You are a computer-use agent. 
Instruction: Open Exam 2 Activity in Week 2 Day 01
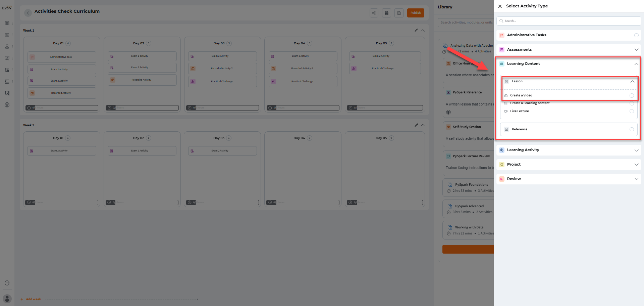(x=62, y=151)
